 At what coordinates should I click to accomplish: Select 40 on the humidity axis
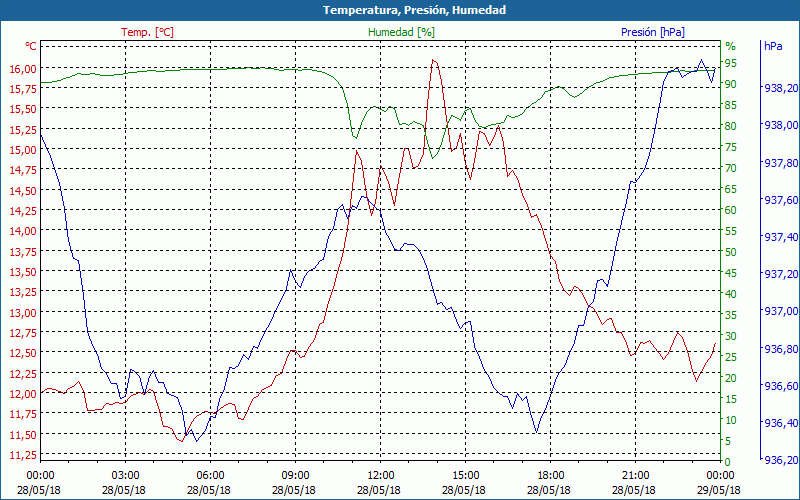731,293
